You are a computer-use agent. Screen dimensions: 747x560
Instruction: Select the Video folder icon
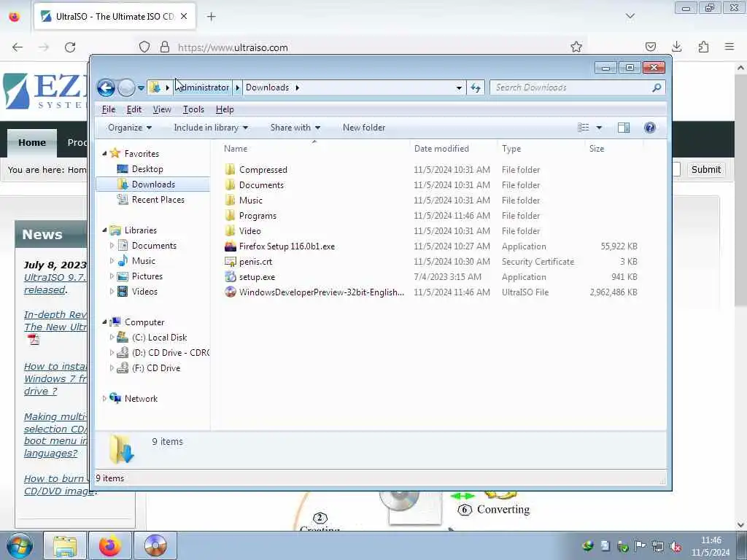pos(230,230)
